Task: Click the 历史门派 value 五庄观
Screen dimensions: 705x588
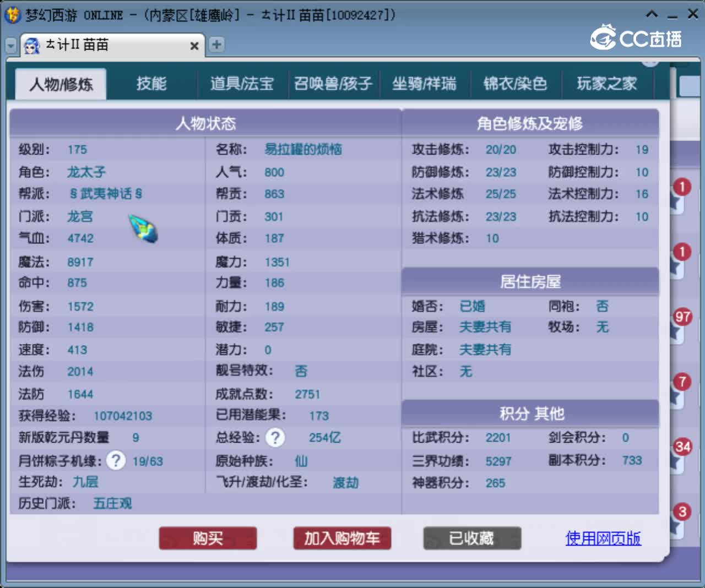Action: [112, 503]
